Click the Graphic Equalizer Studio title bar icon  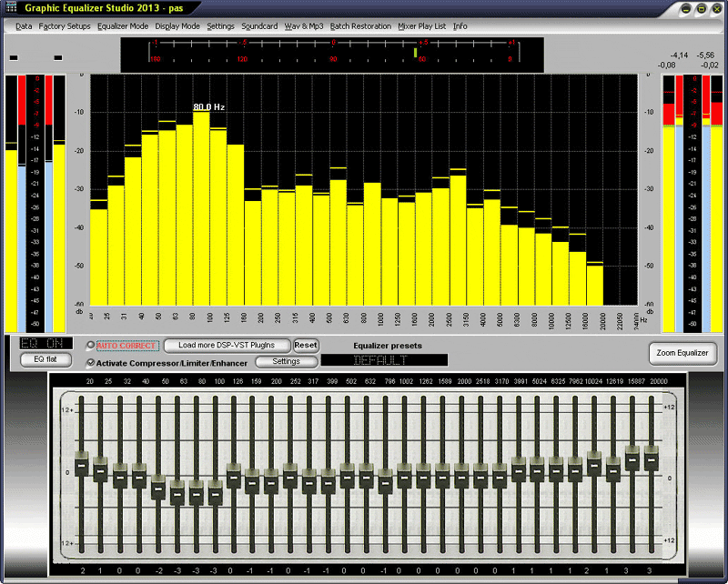tap(11, 7)
